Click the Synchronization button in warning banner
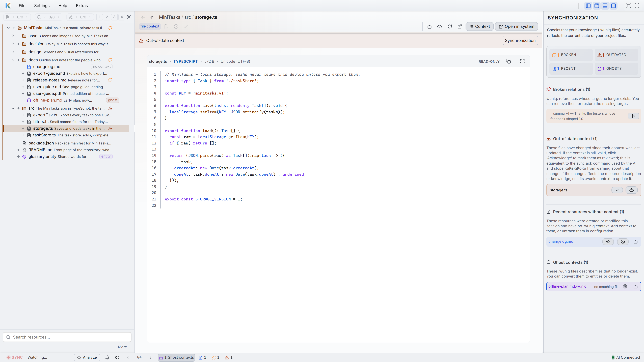The width and height of the screenshot is (644, 362). [520, 40]
